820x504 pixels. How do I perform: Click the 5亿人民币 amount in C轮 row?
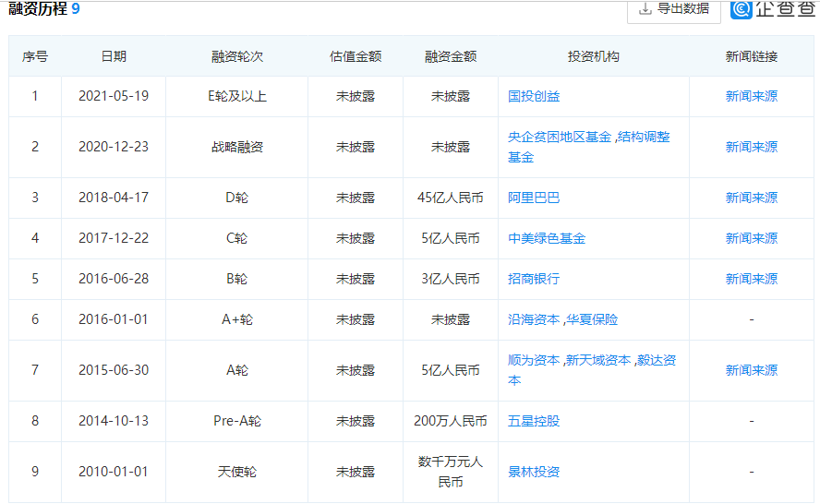pos(451,238)
